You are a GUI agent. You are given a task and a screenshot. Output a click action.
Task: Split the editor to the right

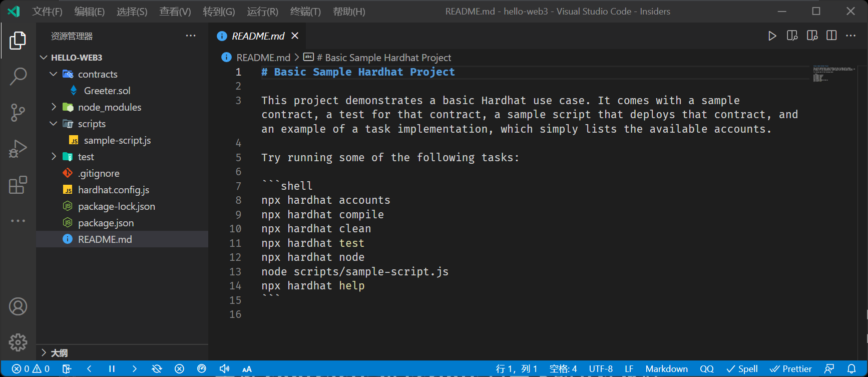coord(831,36)
